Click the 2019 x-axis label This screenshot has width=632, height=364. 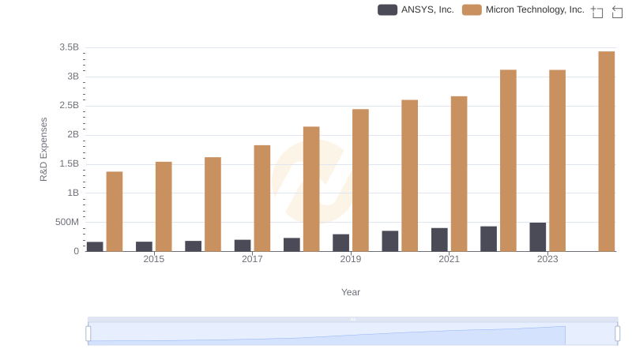350,259
